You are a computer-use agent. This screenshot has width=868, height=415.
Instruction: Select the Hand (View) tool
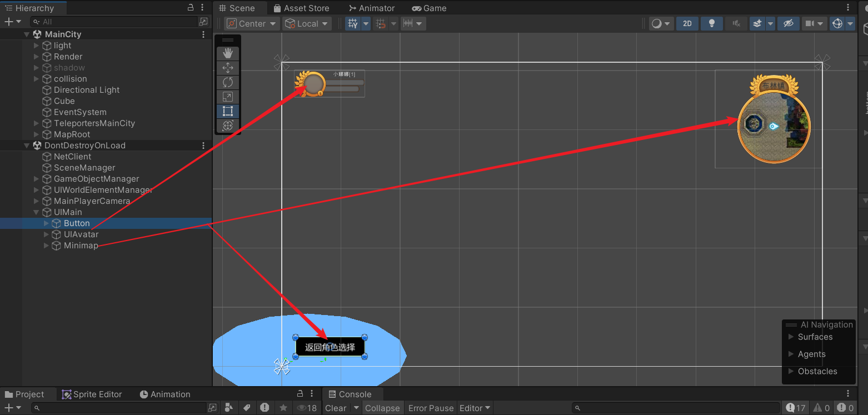pos(227,53)
